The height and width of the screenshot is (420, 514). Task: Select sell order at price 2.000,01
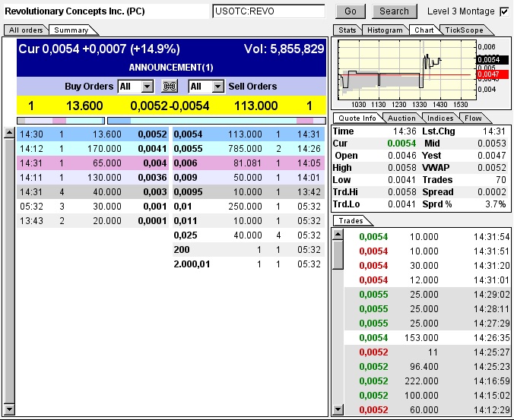pos(249,264)
